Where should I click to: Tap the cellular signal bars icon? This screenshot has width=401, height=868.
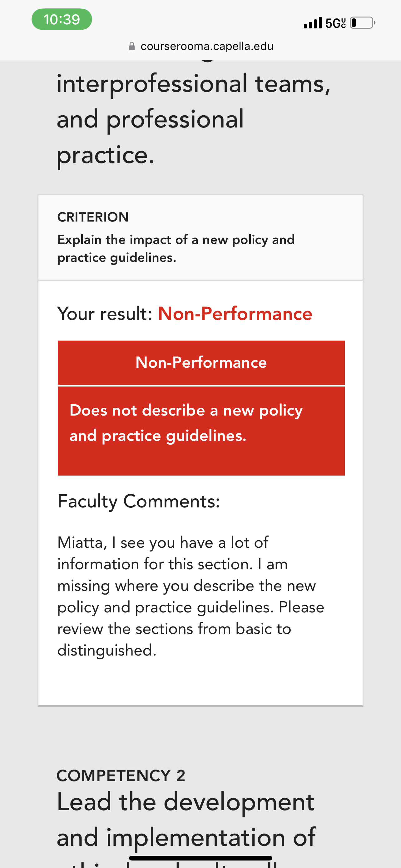[313, 23]
